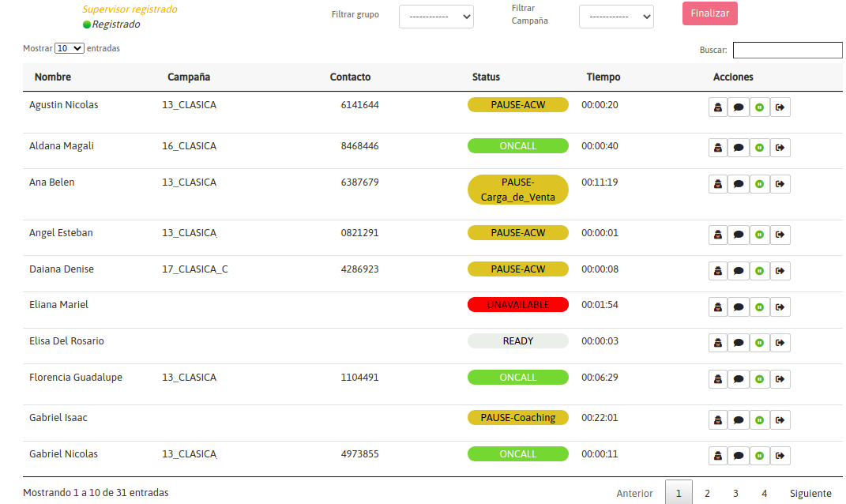846x504 pixels.
Task: Click the spy icon for Aldana Magali
Action: point(717,148)
